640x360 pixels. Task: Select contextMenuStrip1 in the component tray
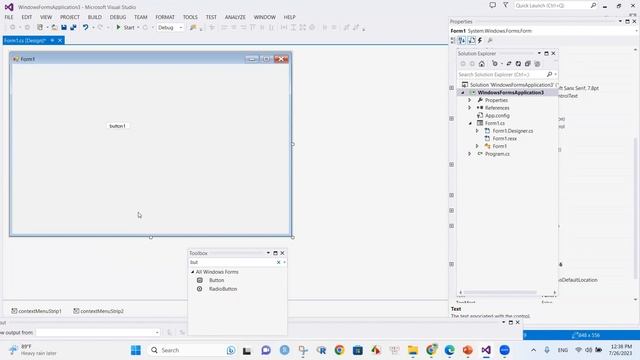tap(36, 311)
